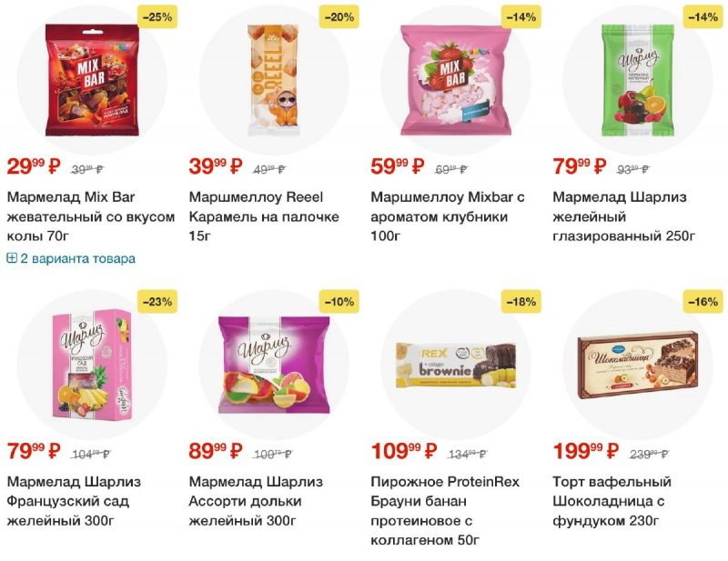
Task: Click the 89.99 ₽ price of Ассорти дольки
Action: (216, 451)
